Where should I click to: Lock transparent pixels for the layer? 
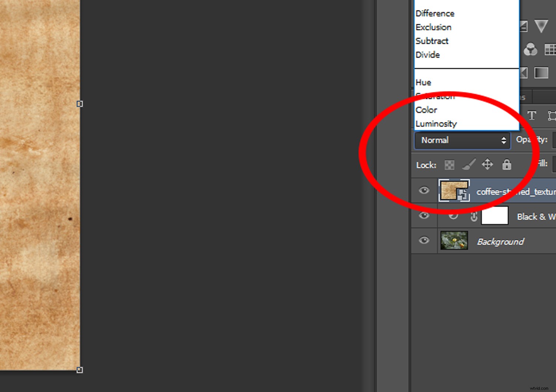click(x=449, y=165)
